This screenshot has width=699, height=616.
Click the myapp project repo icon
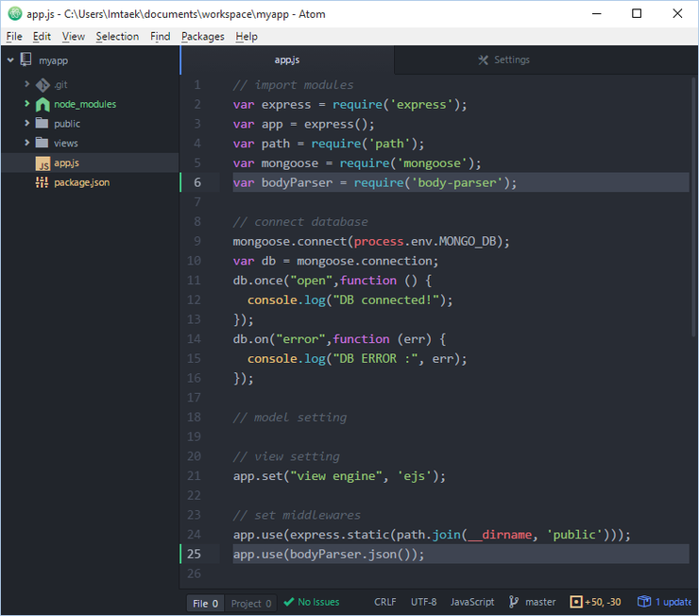[x=26, y=60]
